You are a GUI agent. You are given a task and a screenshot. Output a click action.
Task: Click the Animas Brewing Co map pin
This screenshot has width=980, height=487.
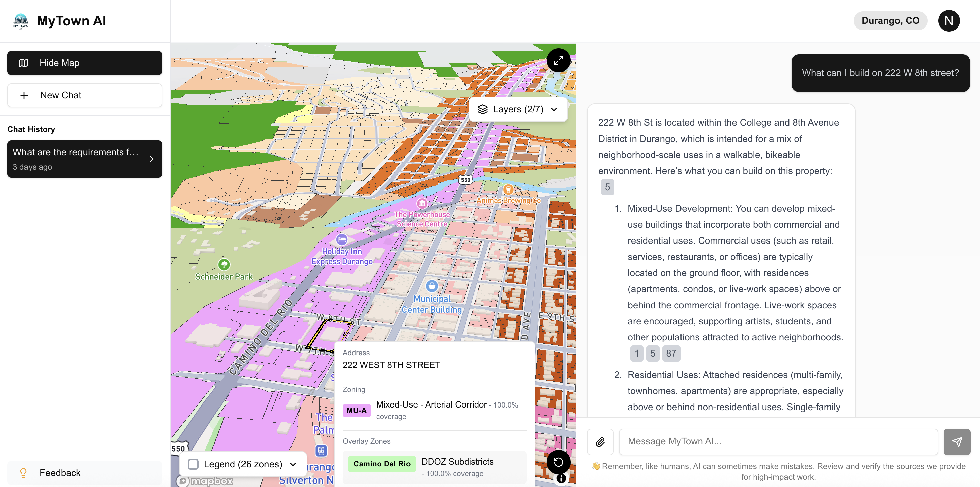click(508, 189)
